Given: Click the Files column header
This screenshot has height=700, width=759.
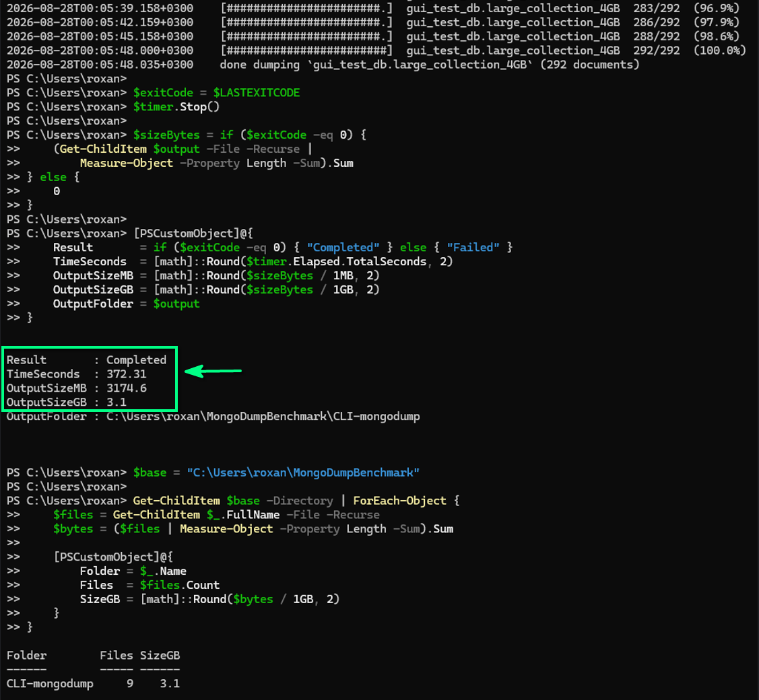Looking at the screenshot, I should tap(116, 655).
